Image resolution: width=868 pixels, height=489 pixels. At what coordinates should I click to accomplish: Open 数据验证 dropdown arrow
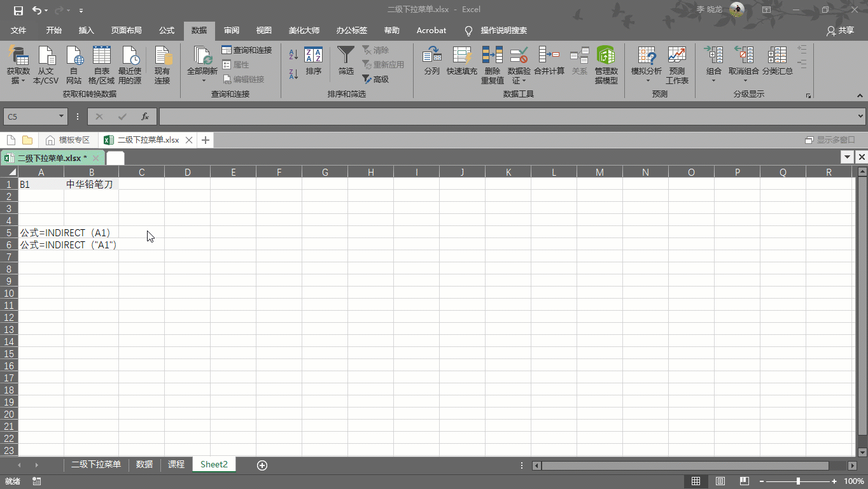(524, 81)
